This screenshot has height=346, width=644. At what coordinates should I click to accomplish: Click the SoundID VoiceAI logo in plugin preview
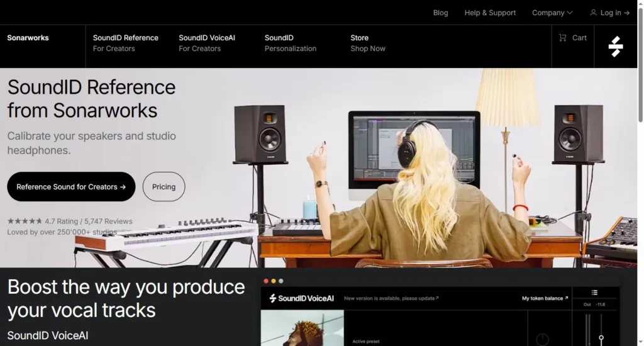[x=302, y=298]
